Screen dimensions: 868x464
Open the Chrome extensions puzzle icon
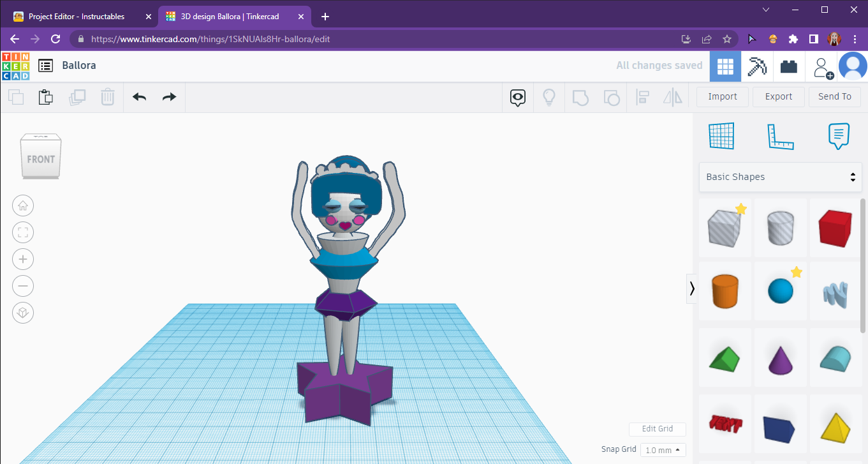pos(793,39)
